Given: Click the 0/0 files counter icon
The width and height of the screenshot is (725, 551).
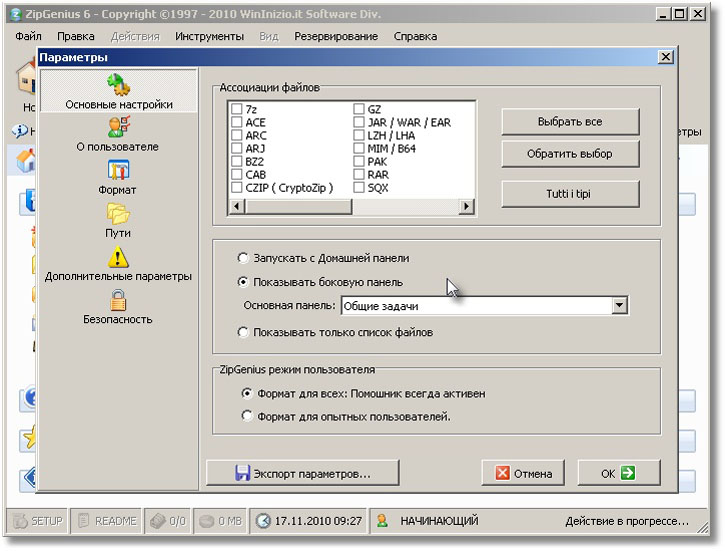Looking at the screenshot, I should click(x=158, y=521).
